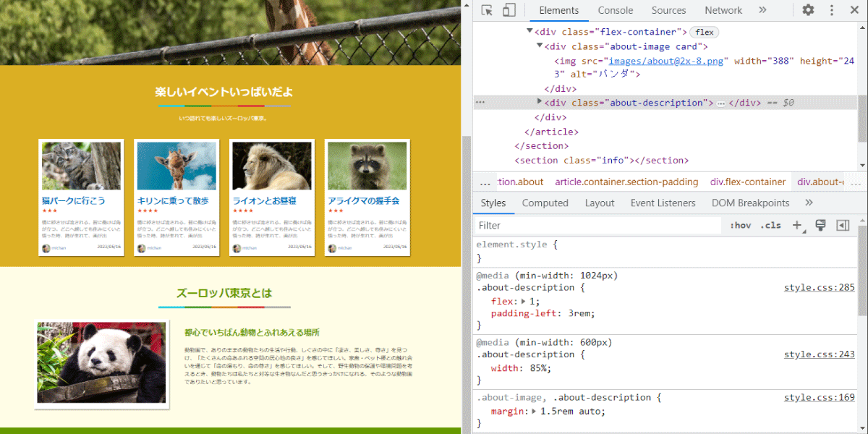Open the Layout tab
The width and height of the screenshot is (868, 434).
pos(600,203)
